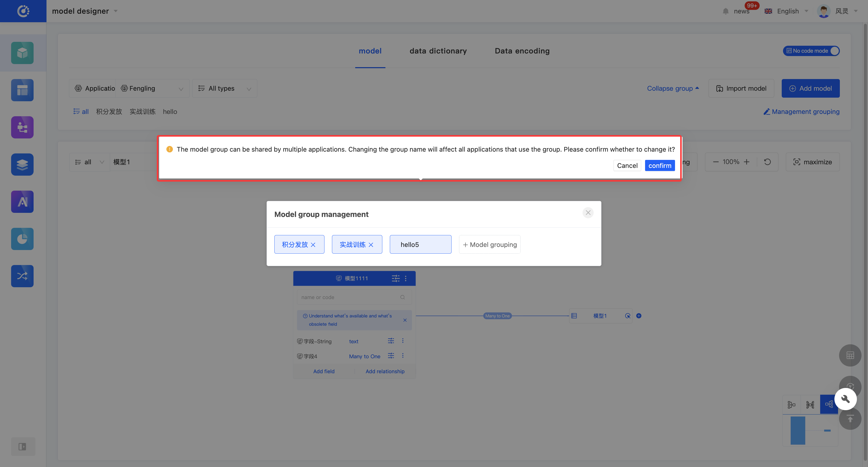The width and height of the screenshot is (868, 467).
Task: Dismiss the obsolete field hint
Action: [x=405, y=320]
